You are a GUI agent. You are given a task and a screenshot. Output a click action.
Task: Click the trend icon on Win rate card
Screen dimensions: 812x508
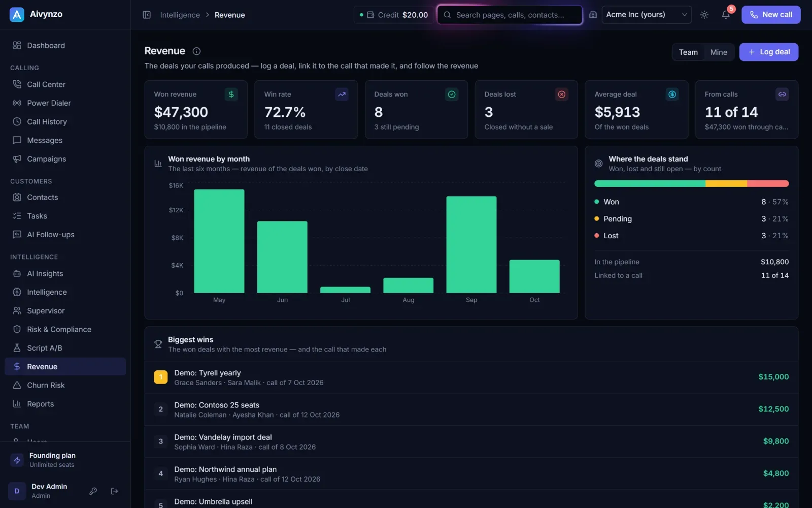point(342,94)
